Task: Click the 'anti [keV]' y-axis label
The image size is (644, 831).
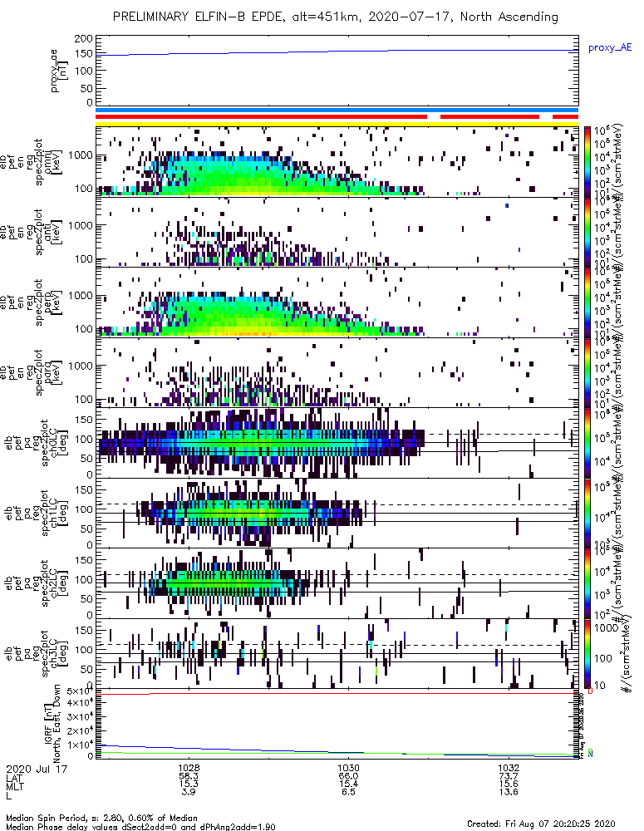Action: pos(53,232)
